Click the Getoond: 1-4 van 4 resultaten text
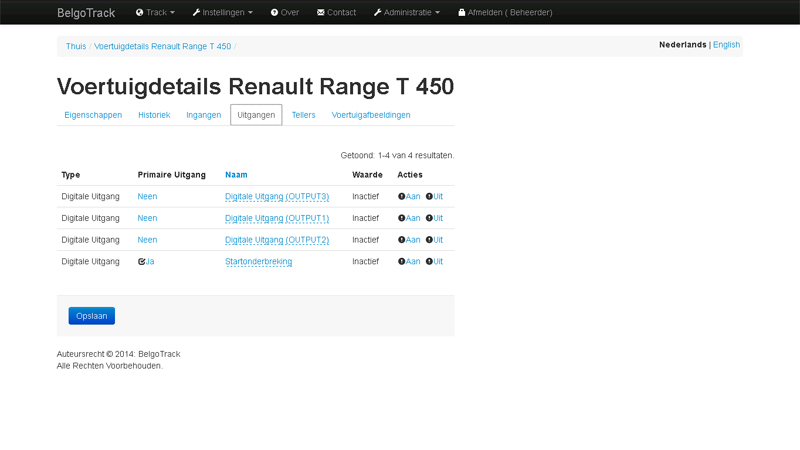The image size is (800, 450). (397, 155)
